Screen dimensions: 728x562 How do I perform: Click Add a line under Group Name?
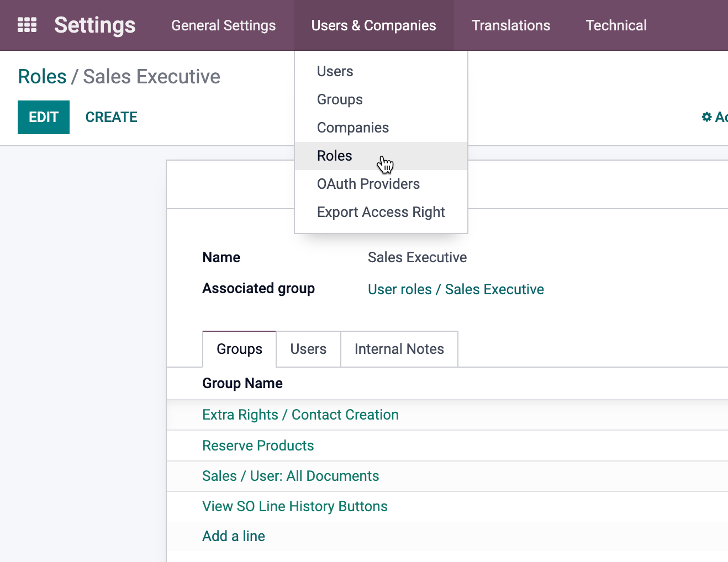click(x=234, y=536)
